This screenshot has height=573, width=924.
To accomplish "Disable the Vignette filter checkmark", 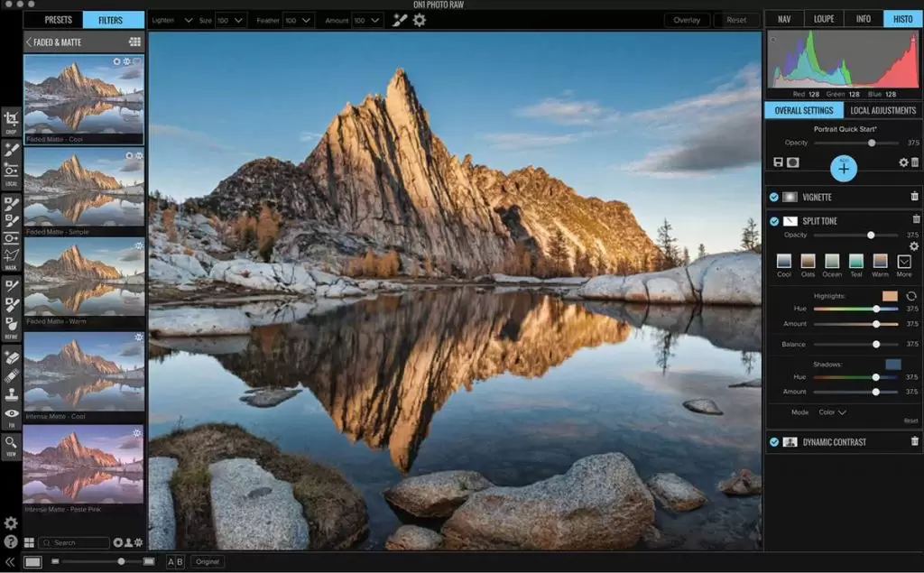I will pyautogui.click(x=774, y=197).
